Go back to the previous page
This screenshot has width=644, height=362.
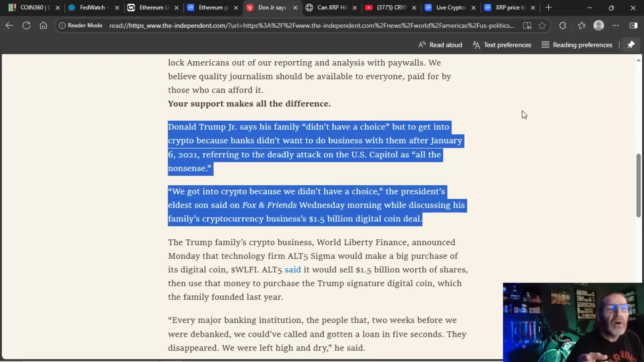9,25
